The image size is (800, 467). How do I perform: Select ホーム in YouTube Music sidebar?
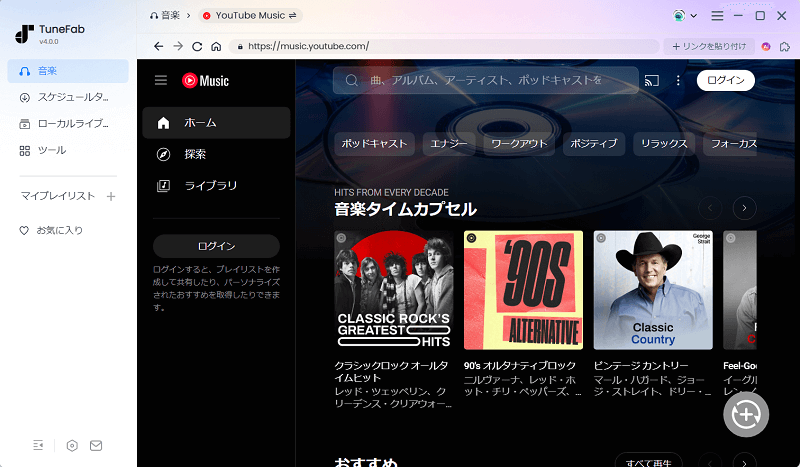point(216,123)
